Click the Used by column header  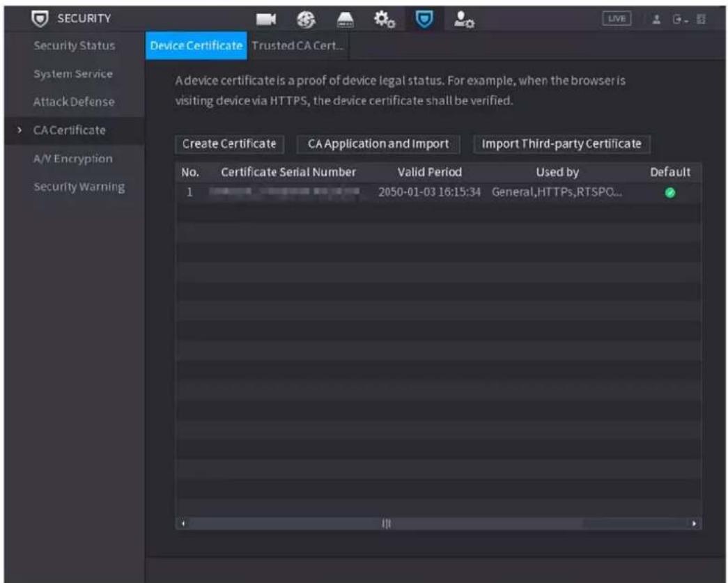[557, 172]
